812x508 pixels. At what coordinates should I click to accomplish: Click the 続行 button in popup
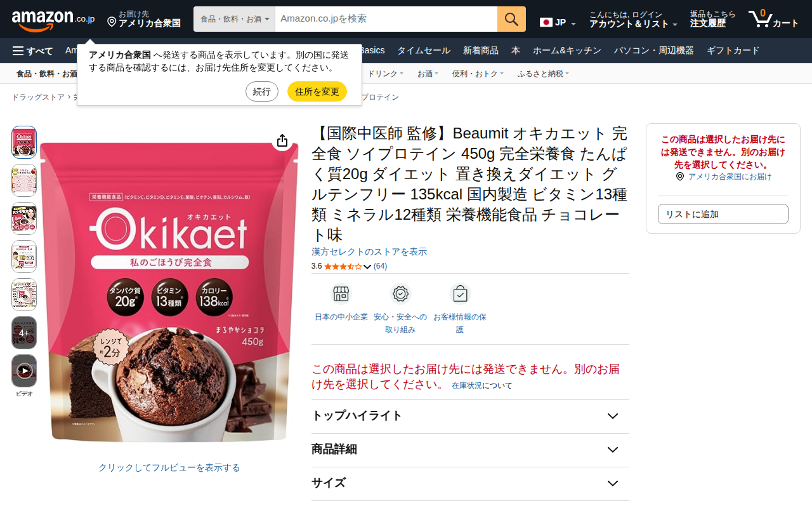pyautogui.click(x=262, y=91)
